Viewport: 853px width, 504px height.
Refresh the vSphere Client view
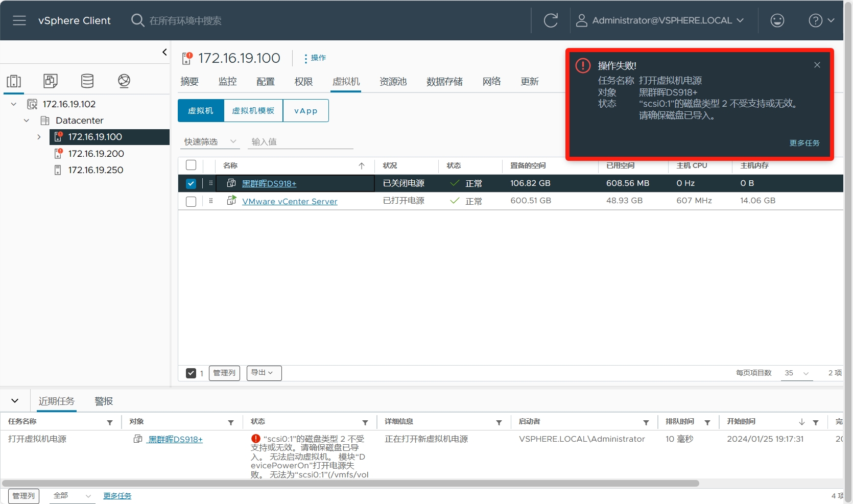551,20
